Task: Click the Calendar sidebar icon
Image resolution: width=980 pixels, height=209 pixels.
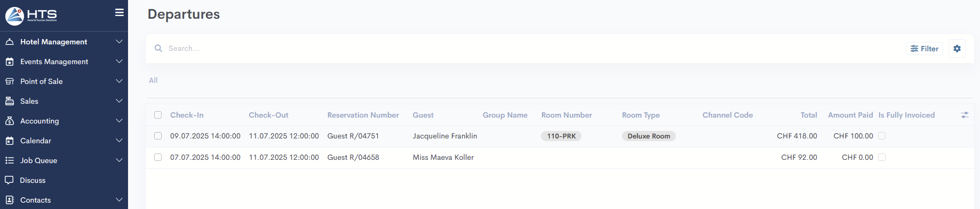Action: (x=9, y=141)
